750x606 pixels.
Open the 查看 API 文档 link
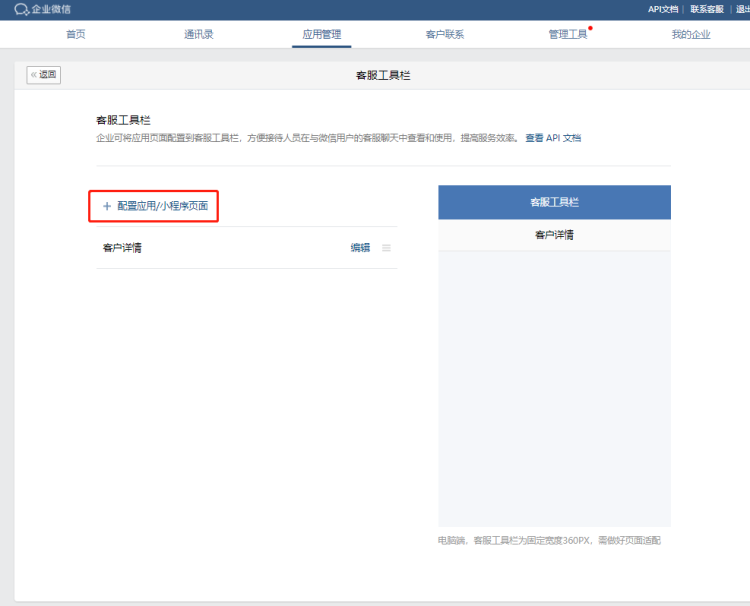553,138
